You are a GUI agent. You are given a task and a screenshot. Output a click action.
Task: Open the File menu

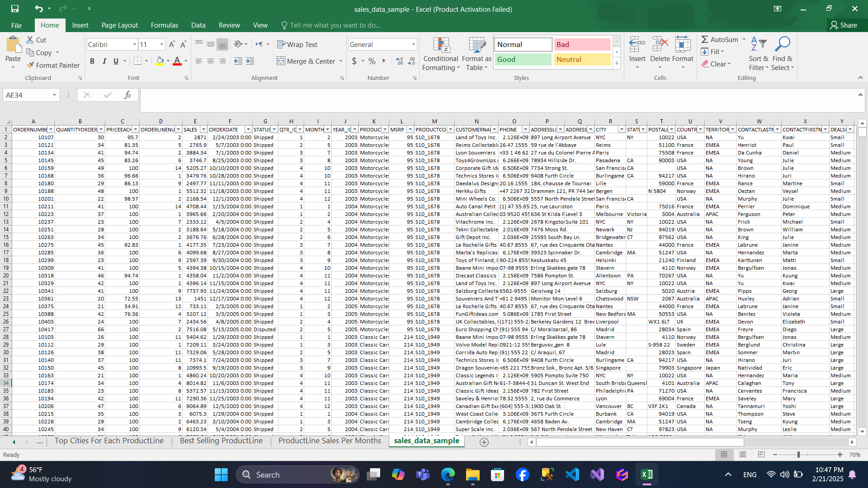16,25
